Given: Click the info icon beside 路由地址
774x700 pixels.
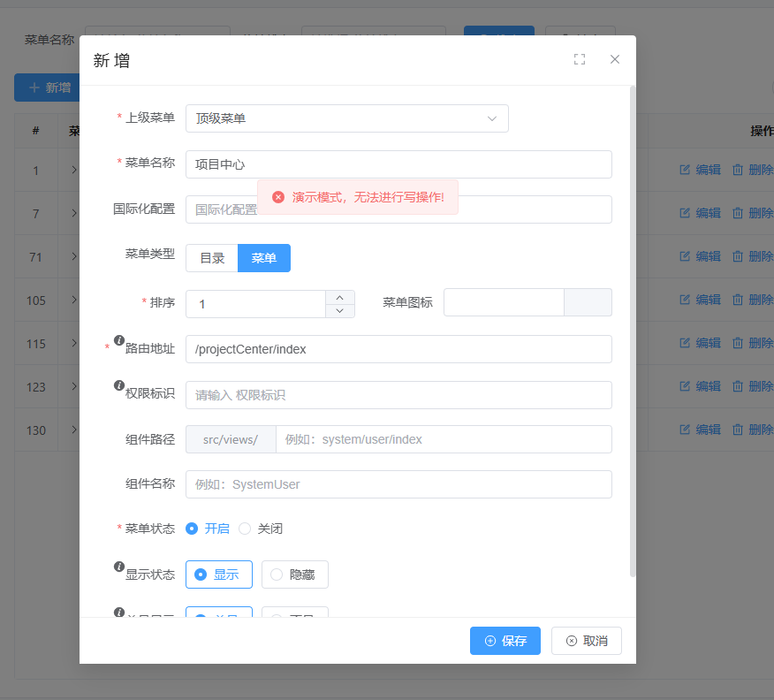Looking at the screenshot, I should tap(119, 340).
